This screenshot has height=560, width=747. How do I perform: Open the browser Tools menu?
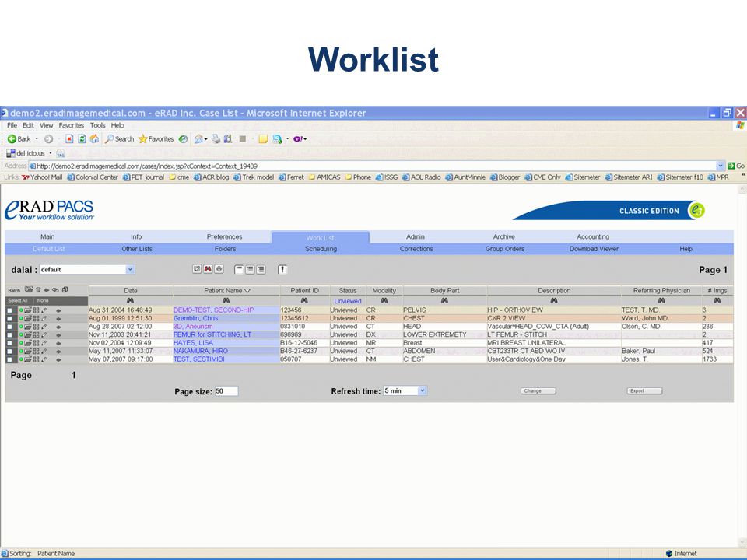(x=98, y=125)
